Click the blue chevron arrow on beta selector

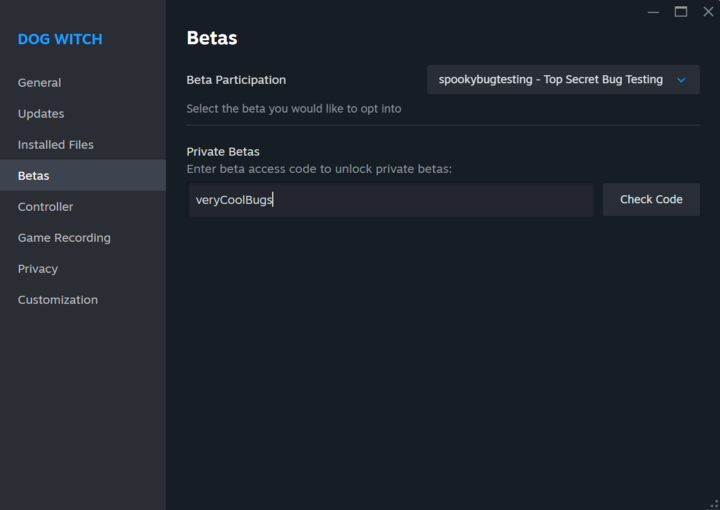(681, 80)
